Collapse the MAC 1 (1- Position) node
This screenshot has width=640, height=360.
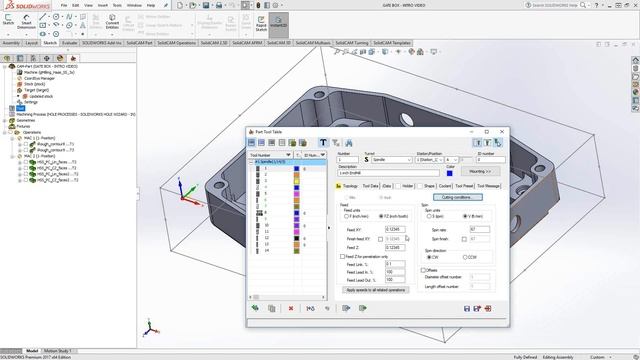(x=12, y=138)
